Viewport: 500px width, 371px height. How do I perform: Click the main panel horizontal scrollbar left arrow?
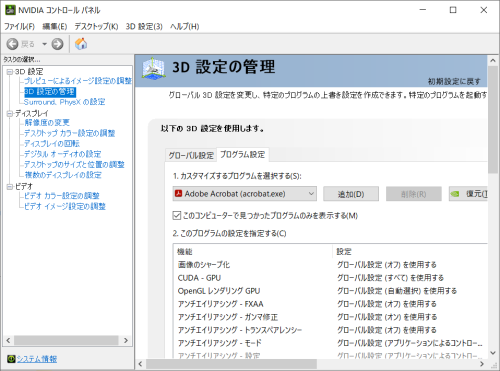[140, 364]
